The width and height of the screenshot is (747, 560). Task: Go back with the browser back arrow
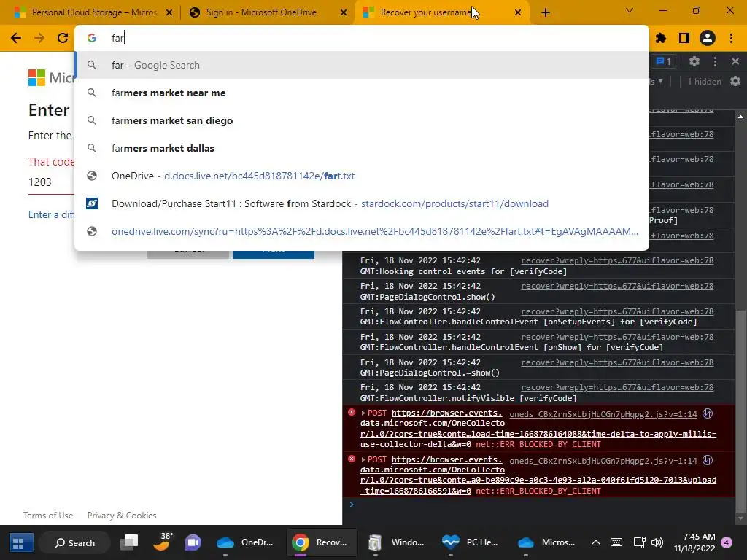click(16, 38)
